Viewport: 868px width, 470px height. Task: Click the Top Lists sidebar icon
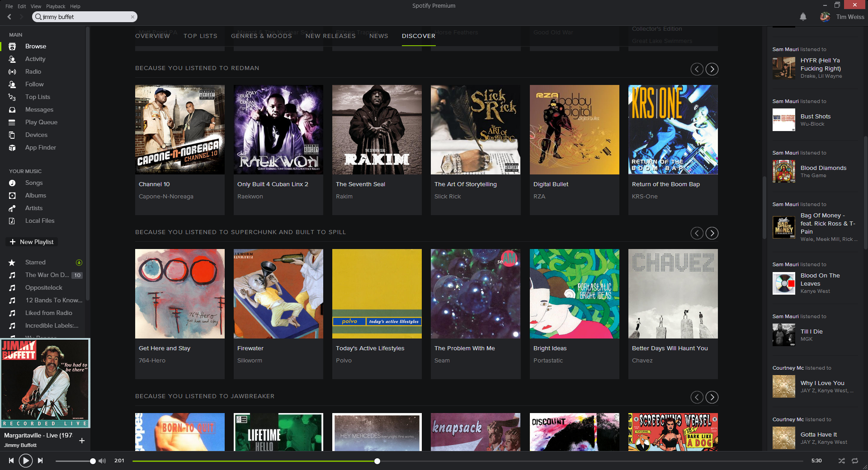[x=12, y=97]
